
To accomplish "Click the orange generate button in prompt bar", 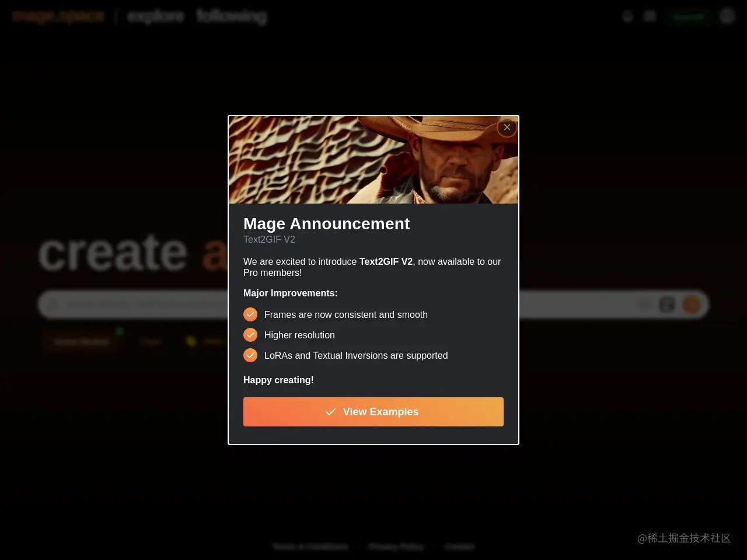I will pyautogui.click(x=692, y=304).
